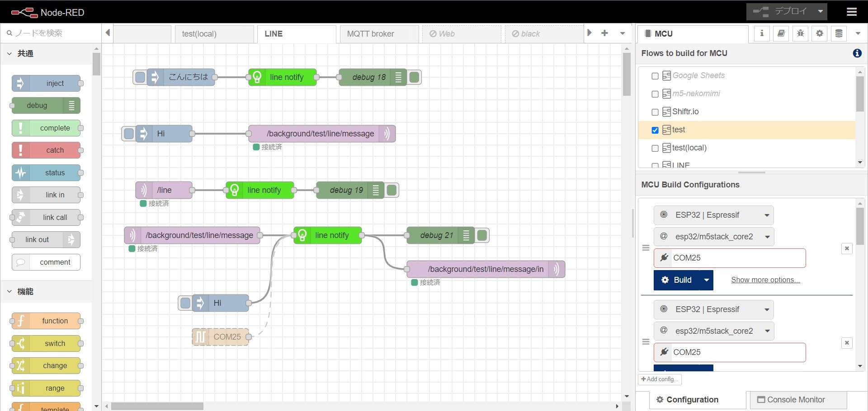The height and width of the screenshot is (411, 868).
Task: Select the function node in the palette
Action: 46,321
